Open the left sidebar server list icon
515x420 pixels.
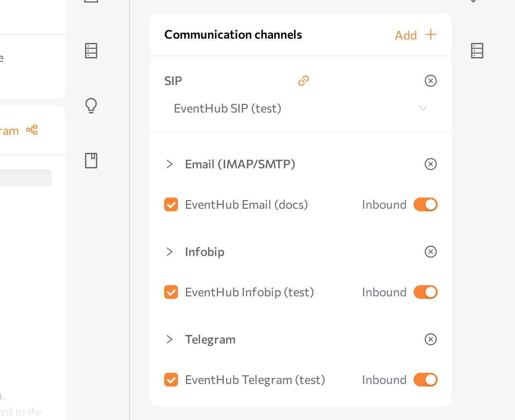point(91,51)
